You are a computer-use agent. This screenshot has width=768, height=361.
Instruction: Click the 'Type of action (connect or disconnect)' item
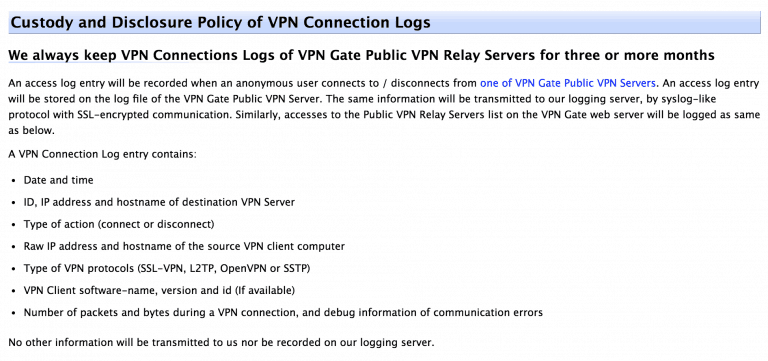(x=119, y=224)
